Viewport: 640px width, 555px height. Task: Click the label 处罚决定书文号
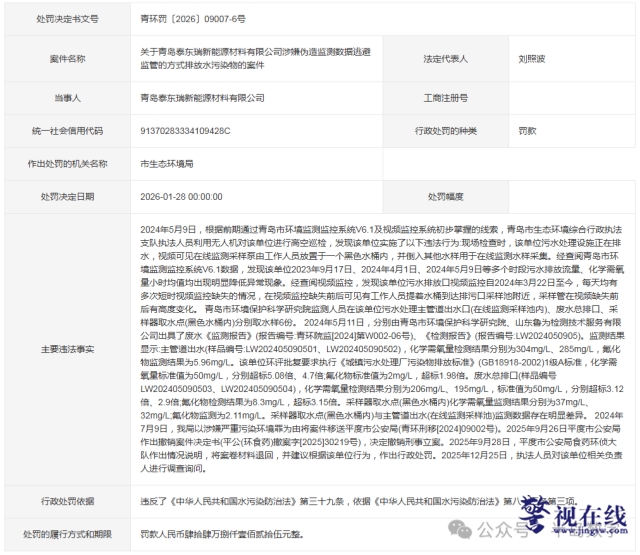coord(67,19)
